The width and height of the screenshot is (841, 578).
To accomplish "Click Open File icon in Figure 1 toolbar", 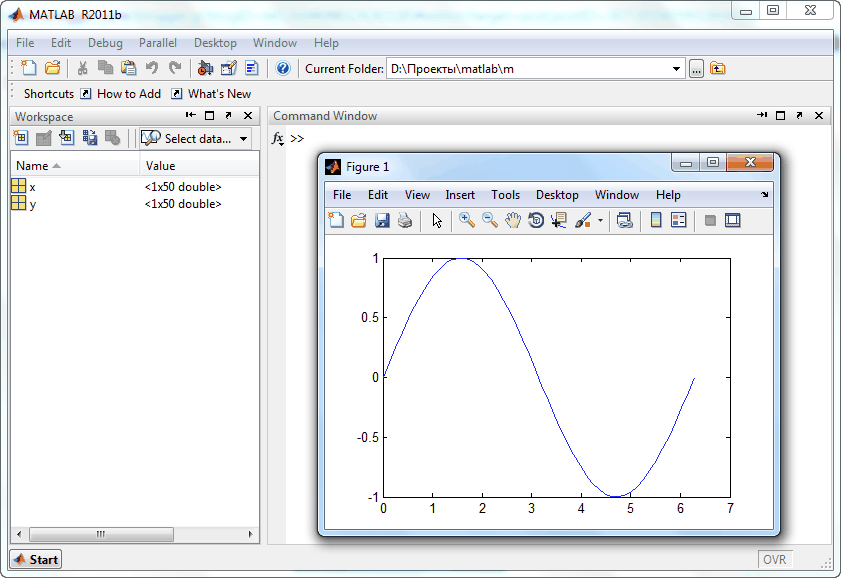I will point(358,220).
